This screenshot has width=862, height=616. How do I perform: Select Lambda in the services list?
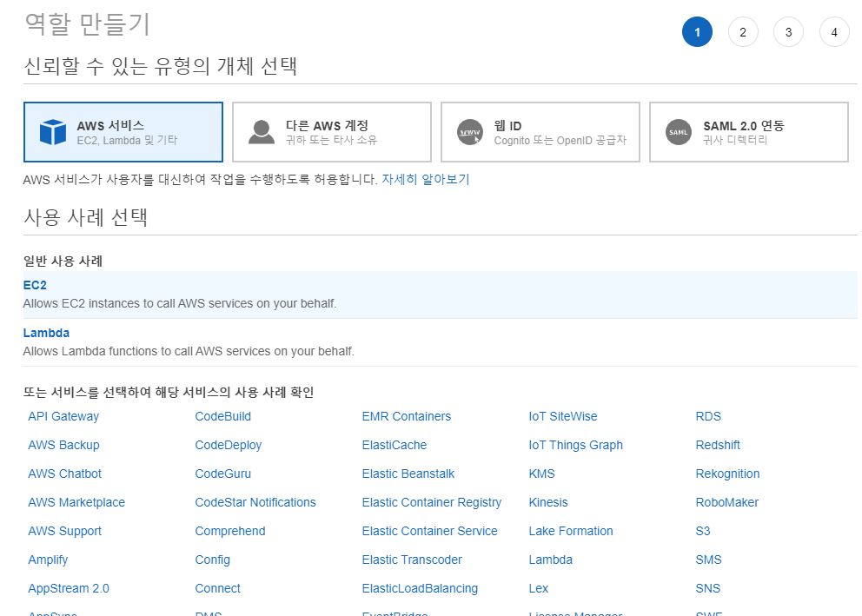[550, 560]
